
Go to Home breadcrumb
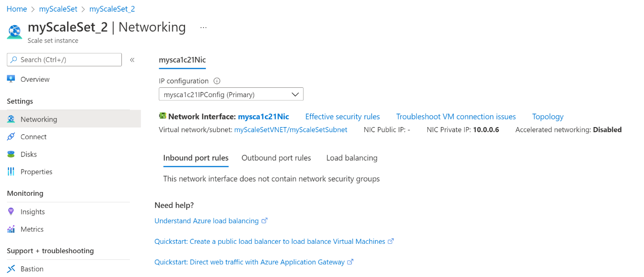pos(17,9)
